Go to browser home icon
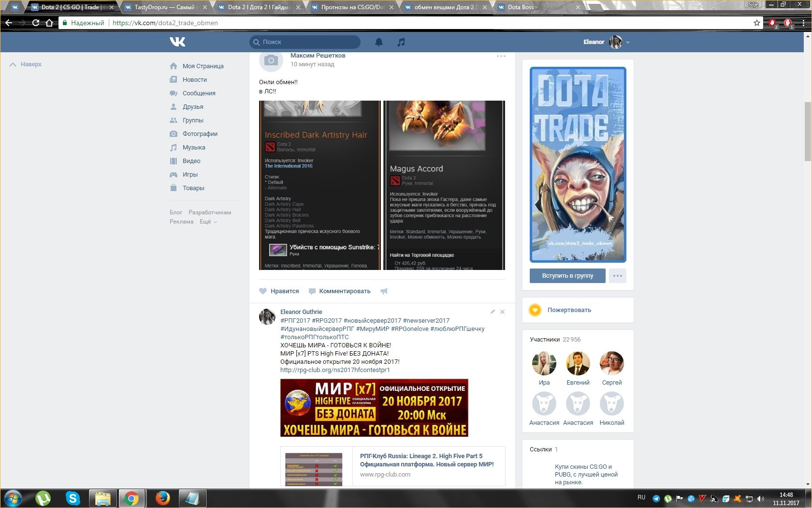The width and height of the screenshot is (812, 508). tap(49, 23)
